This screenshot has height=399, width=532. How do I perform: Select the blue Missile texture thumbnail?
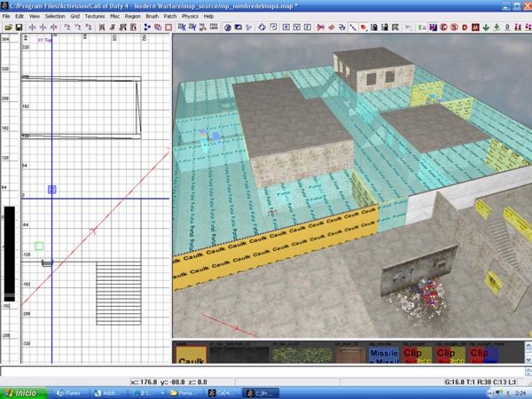tap(384, 355)
